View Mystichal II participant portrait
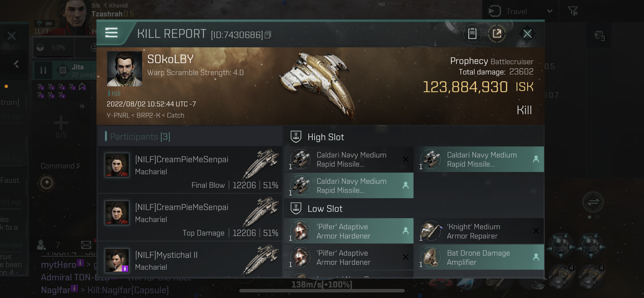644x298 pixels. (117, 260)
